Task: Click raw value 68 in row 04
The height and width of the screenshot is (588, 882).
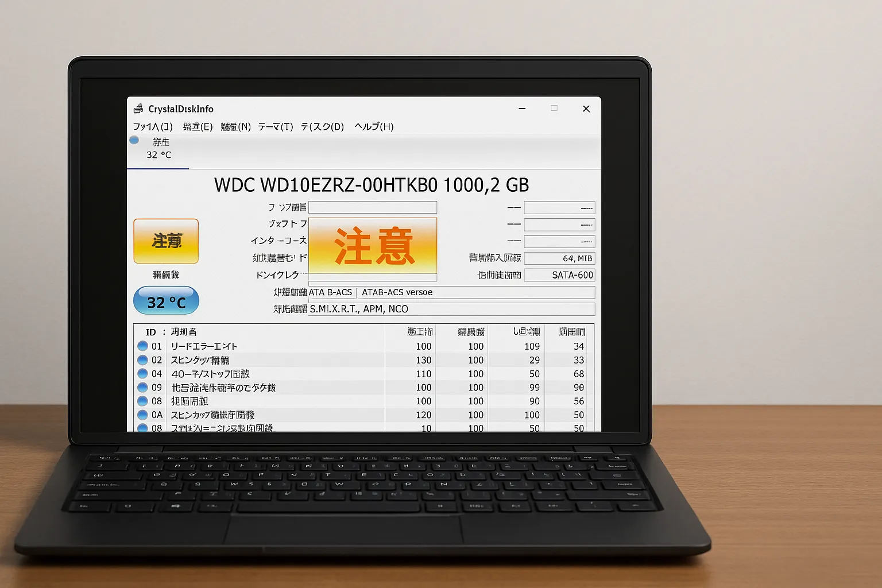Action: (x=579, y=374)
